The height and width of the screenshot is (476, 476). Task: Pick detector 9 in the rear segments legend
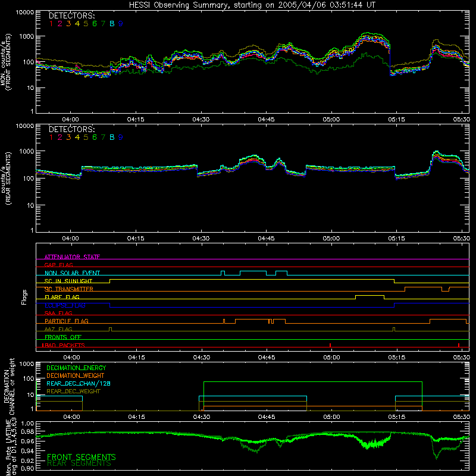point(121,137)
